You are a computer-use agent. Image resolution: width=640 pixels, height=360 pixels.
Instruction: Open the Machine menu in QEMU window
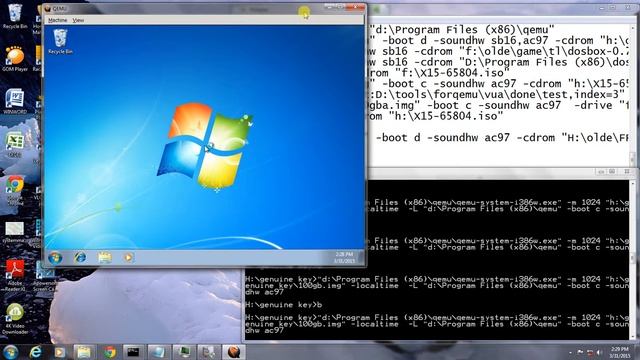pyautogui.click(x=58, y=20)
